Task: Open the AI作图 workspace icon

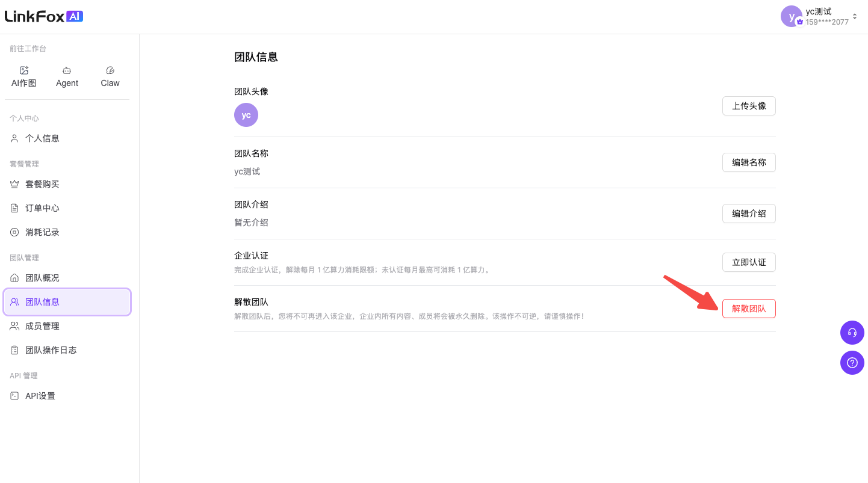Action: 24,70
